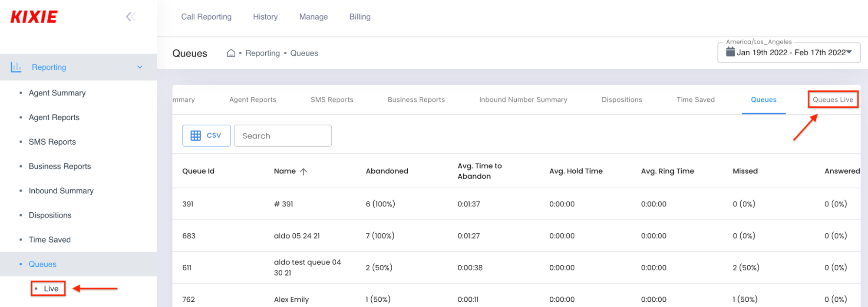Switch to the Queues Live tab
The image size is (868, 307).
(833, 99)
